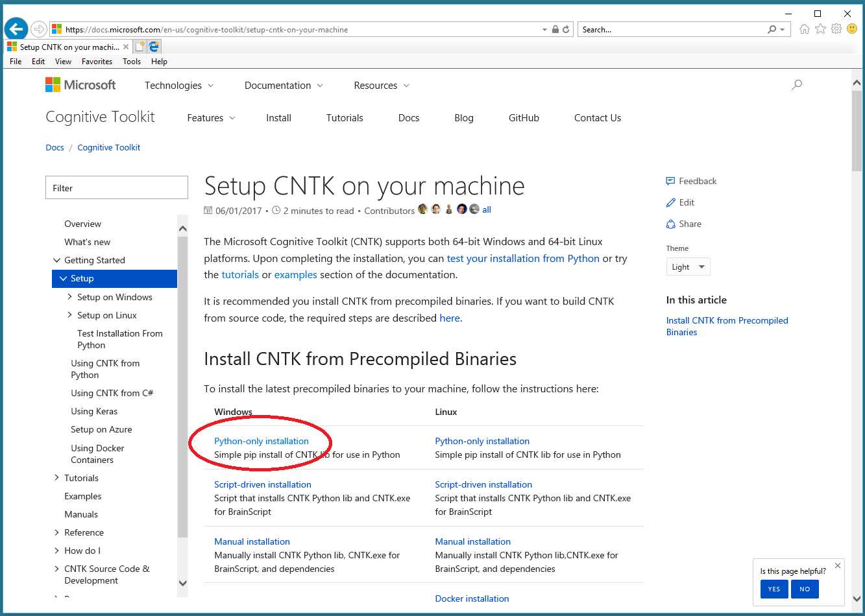The height and width of the screenshot is (616, 865).
Task: Dismiss the page helpful popup
Action: coord(838,565)
